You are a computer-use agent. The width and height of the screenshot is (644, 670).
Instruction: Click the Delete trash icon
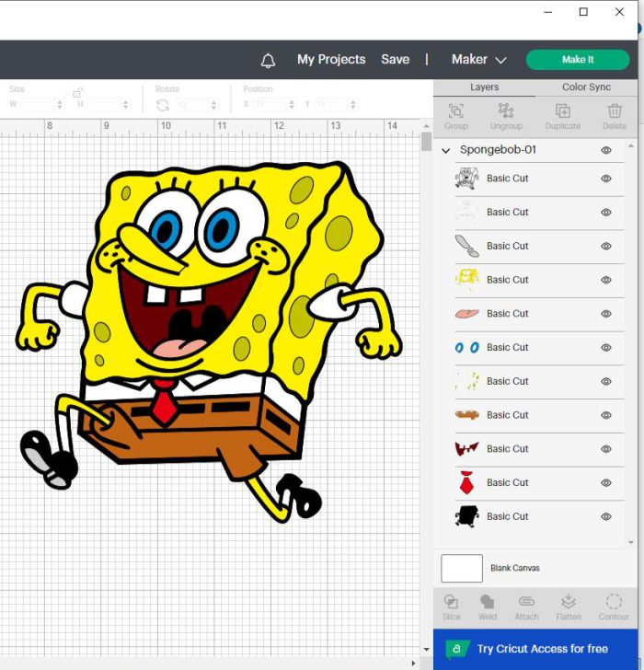[615, 110]
